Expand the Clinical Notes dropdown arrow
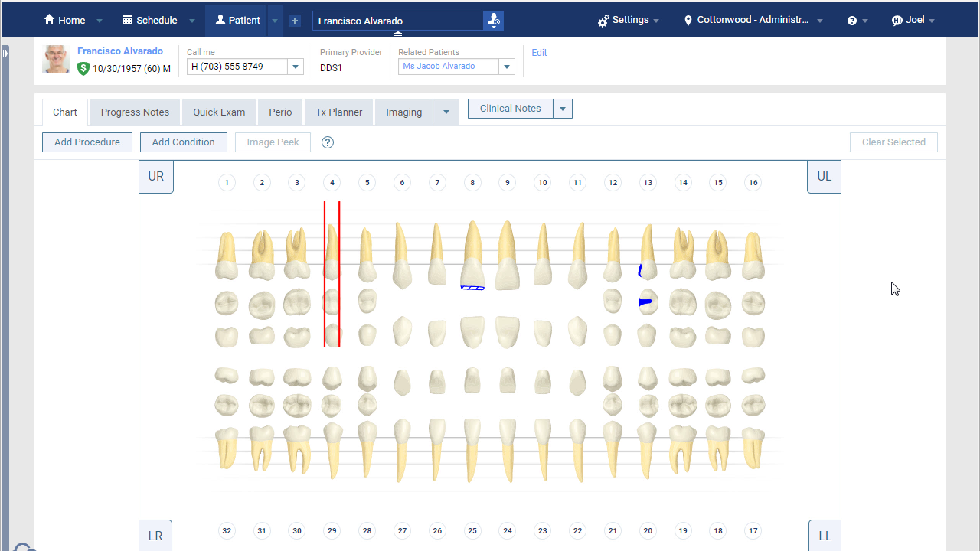Viewport: 980px width, 551px height. (563, 109)
